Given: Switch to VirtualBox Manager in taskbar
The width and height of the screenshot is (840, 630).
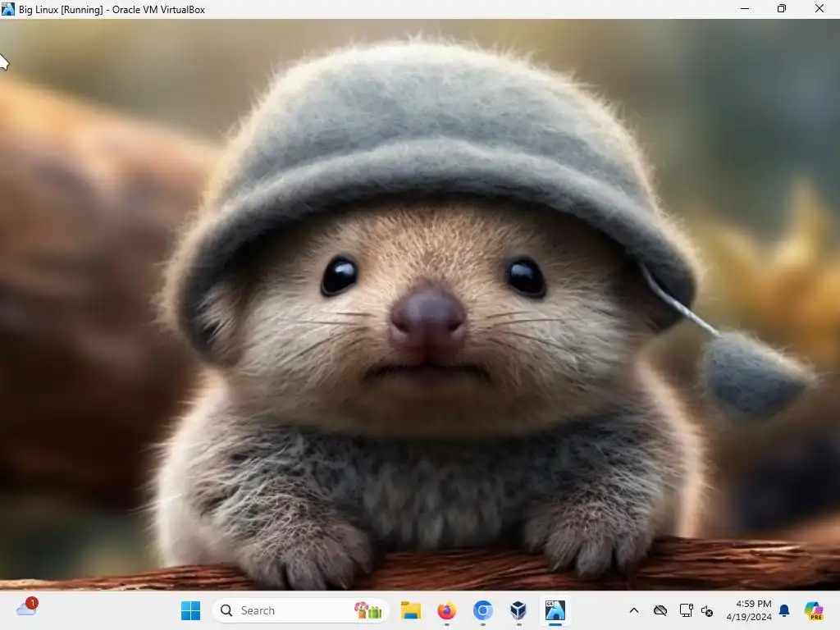Looking at the screenshot, I should [518, 610].
